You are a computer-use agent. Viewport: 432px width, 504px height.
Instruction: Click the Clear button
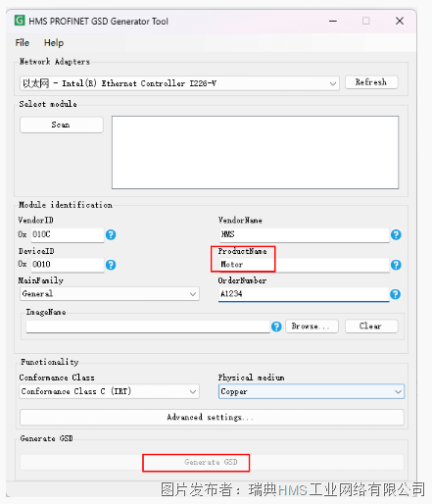(x=371, y=327)
